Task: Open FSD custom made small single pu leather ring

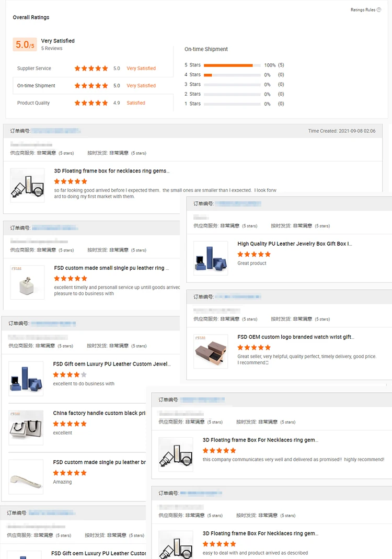Action: point(111,268)
